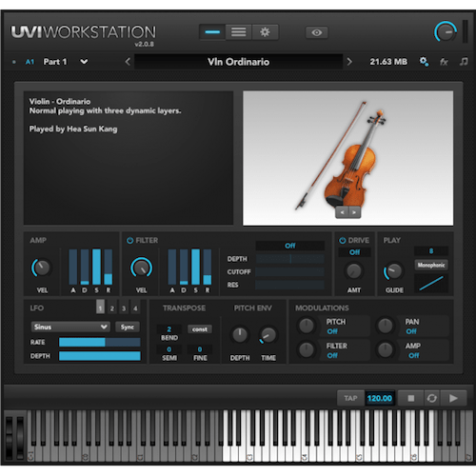The height and width of the screenshot is (476, 476).
Task: Adjust the PITCH modulation knob
Action: (x=307, y=326)
